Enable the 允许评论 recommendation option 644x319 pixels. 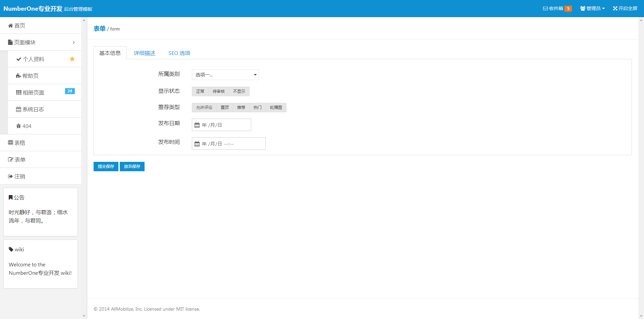click(x=204, y=108)
